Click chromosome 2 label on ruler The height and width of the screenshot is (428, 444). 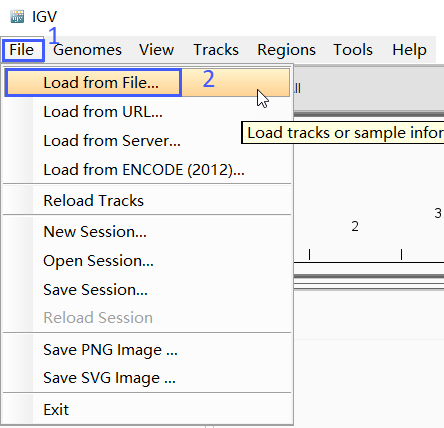pos(355,226)
